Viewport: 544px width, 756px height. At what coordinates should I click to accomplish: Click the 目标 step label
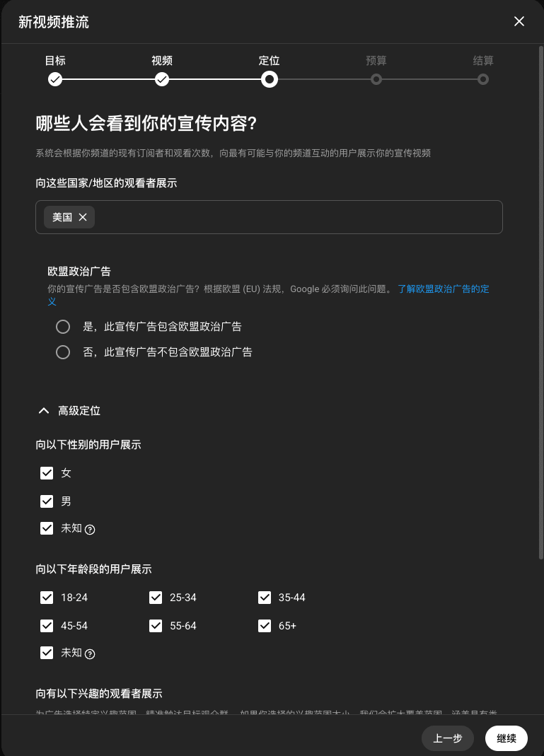pos(55,61)
